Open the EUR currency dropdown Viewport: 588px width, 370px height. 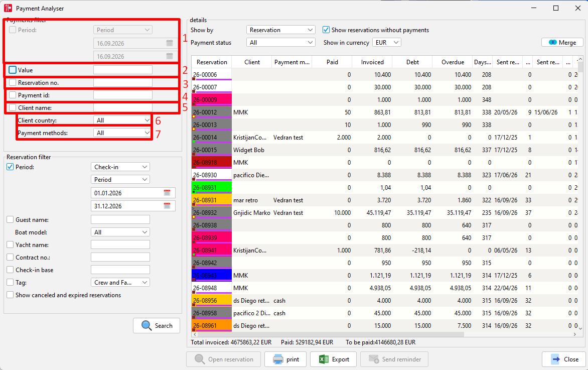387,42
